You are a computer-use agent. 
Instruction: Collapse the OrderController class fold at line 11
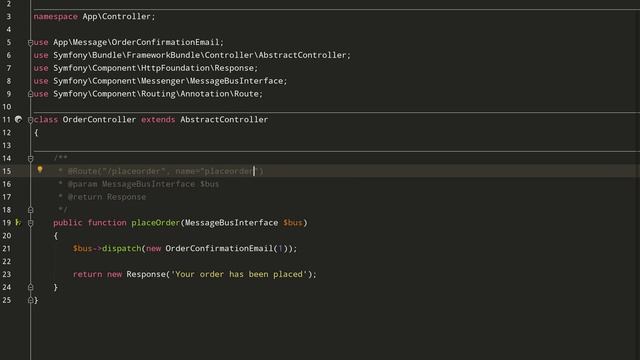tap(30, 120)
